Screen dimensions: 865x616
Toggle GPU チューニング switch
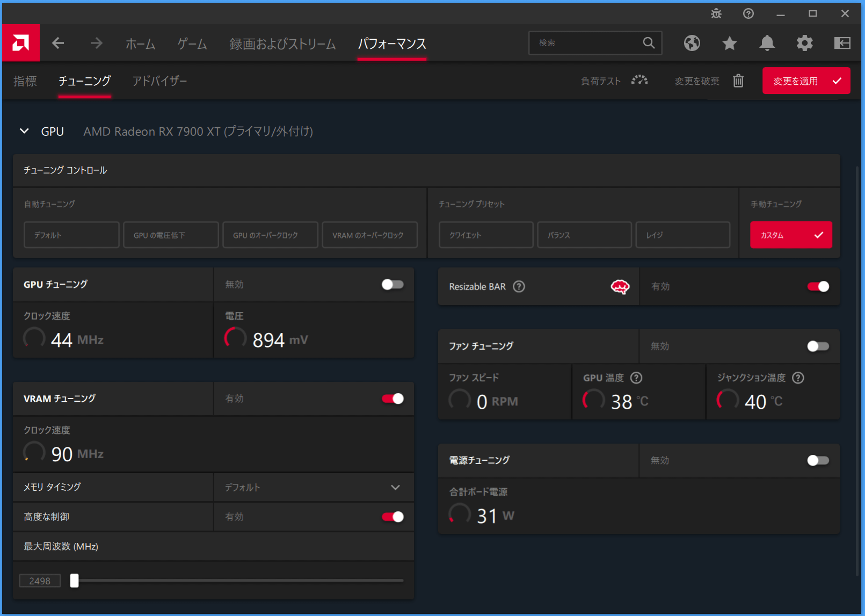[392, 285]
